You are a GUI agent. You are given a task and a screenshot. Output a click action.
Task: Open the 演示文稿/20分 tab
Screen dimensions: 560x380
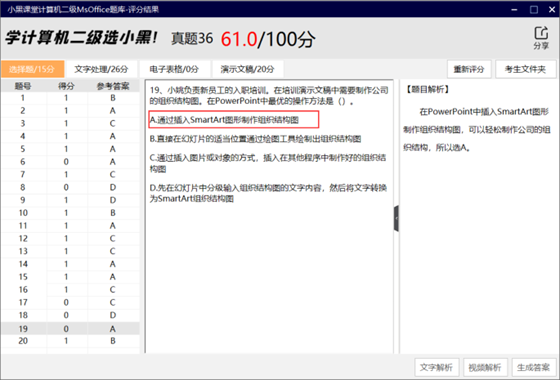[248, 69]
